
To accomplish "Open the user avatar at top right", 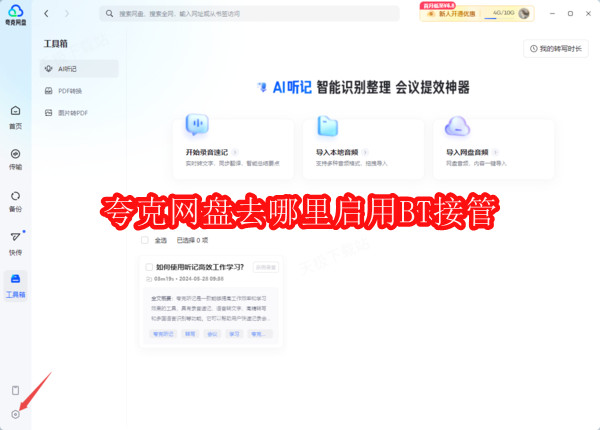I will click(x=524, y=14).
